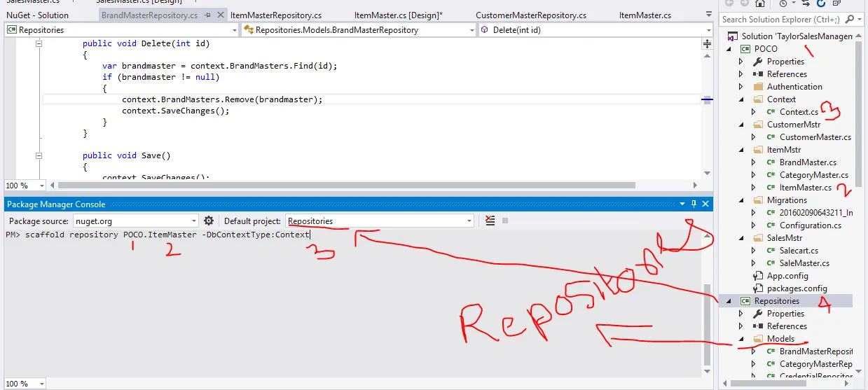This screenshot has width=868, height=390.
Task: Close the Package Manager Console panel
Action: [x=705, y=204]
